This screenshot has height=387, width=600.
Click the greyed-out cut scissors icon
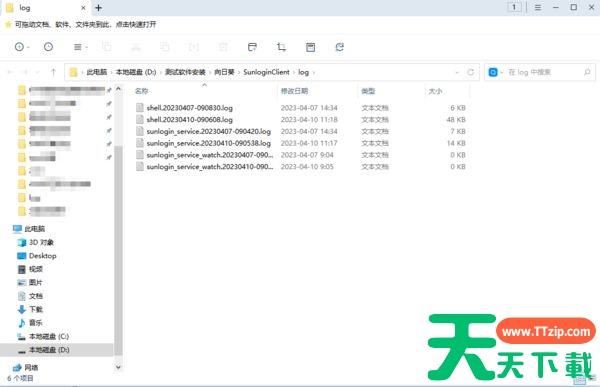pos(136,47)
